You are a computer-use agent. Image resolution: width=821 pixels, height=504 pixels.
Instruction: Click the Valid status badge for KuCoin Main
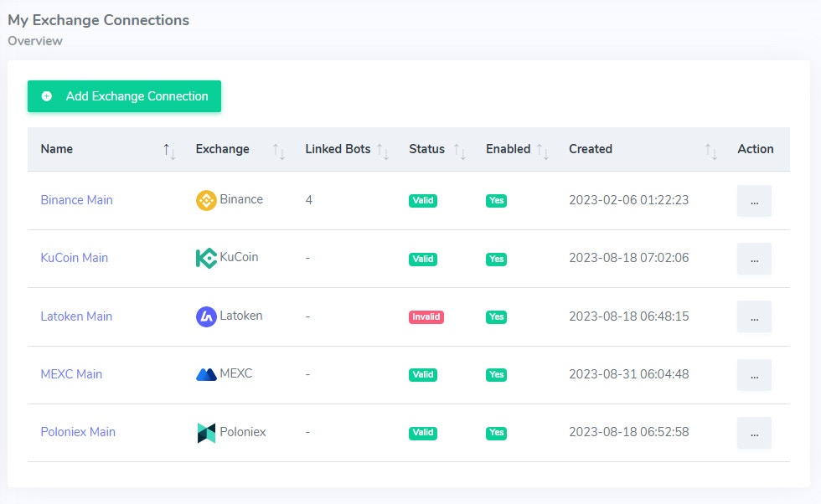coord(423,259)
